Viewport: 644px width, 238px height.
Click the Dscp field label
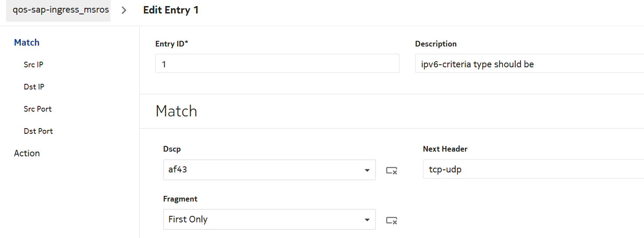(x=172, y=149)
